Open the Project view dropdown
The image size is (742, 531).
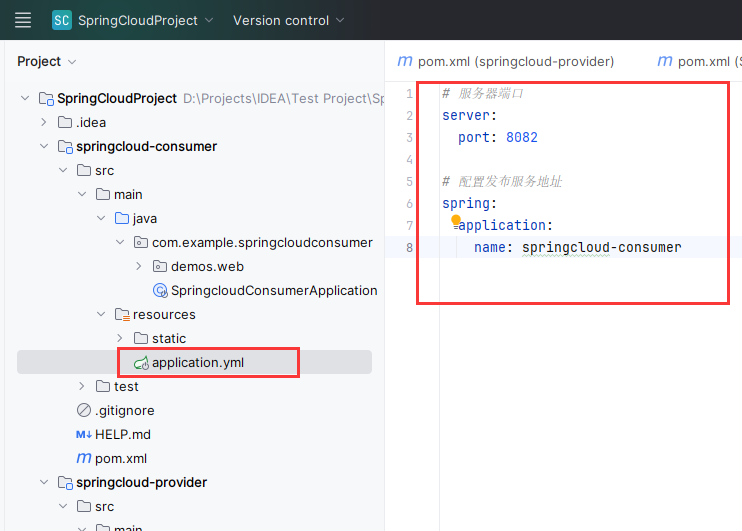tap(46, 61)
